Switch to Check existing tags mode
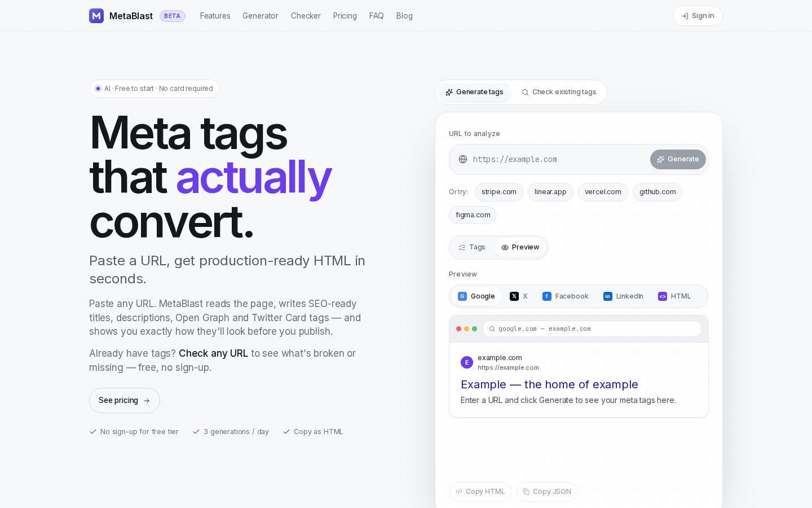The image size is (812, 508). [x=559, y=92]
